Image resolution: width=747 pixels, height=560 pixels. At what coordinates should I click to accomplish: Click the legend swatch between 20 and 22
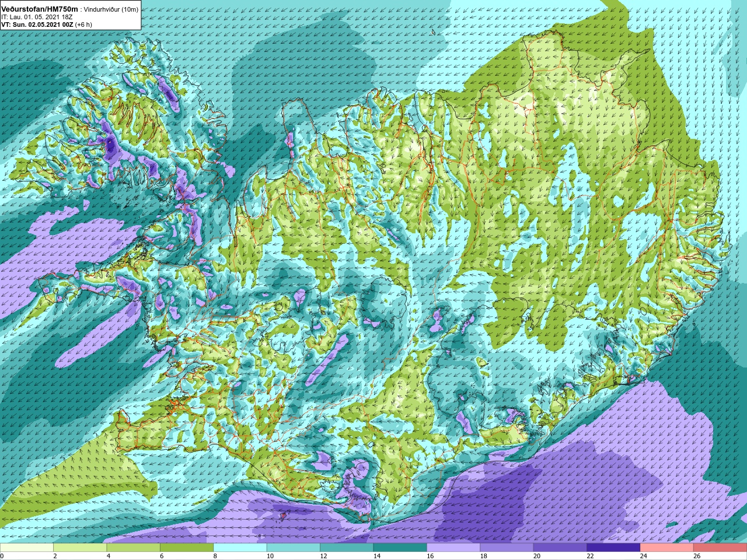tap(560, 548)
